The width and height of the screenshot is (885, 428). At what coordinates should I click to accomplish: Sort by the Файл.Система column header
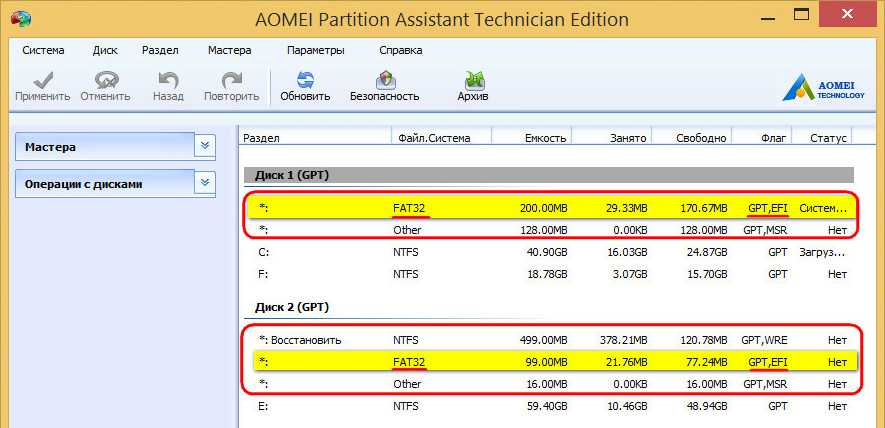coord(433,138)
